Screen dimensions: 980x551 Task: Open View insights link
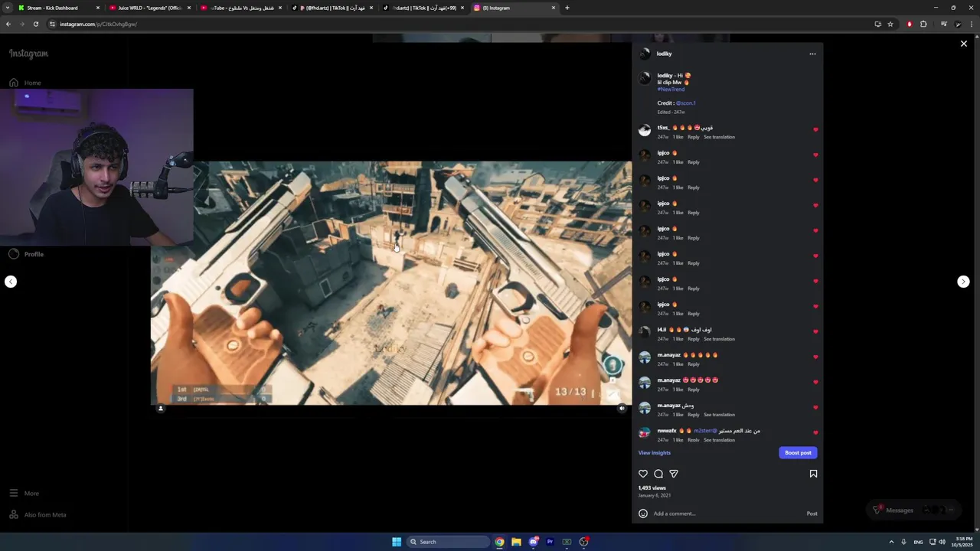point(655,453)
